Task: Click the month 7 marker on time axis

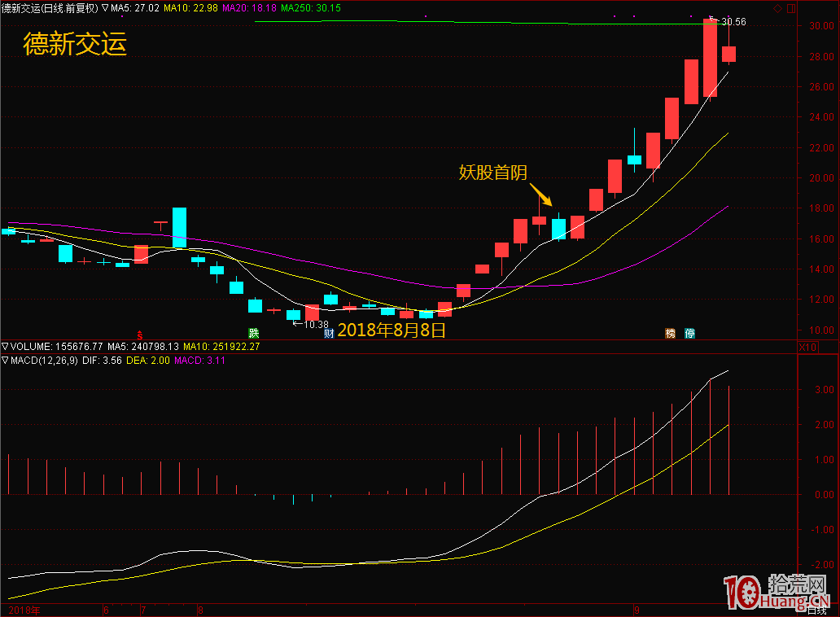Action: pos(143,610)
